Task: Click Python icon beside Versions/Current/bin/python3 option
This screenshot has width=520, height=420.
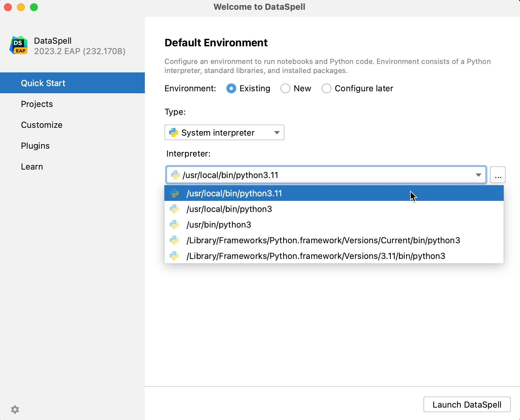Action: coord(174,240)
